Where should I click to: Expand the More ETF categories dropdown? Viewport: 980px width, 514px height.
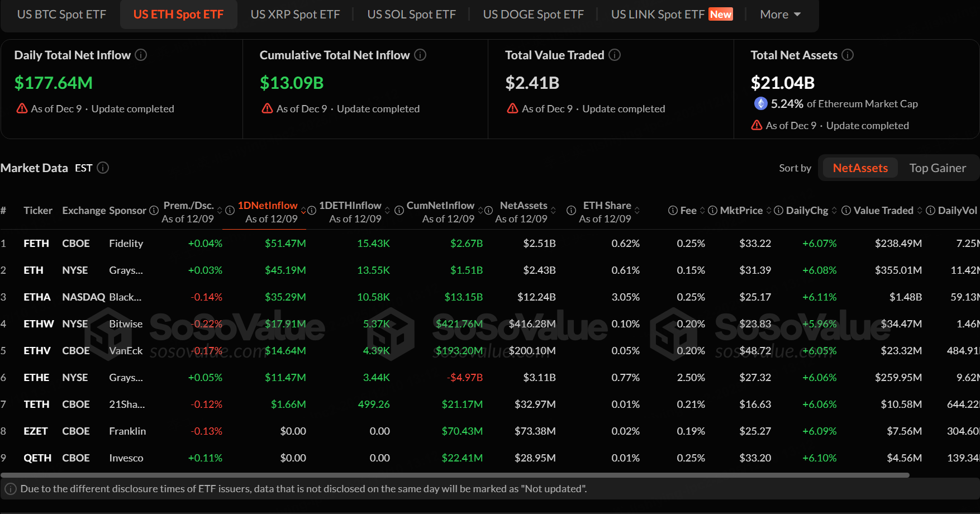point(781,15)
